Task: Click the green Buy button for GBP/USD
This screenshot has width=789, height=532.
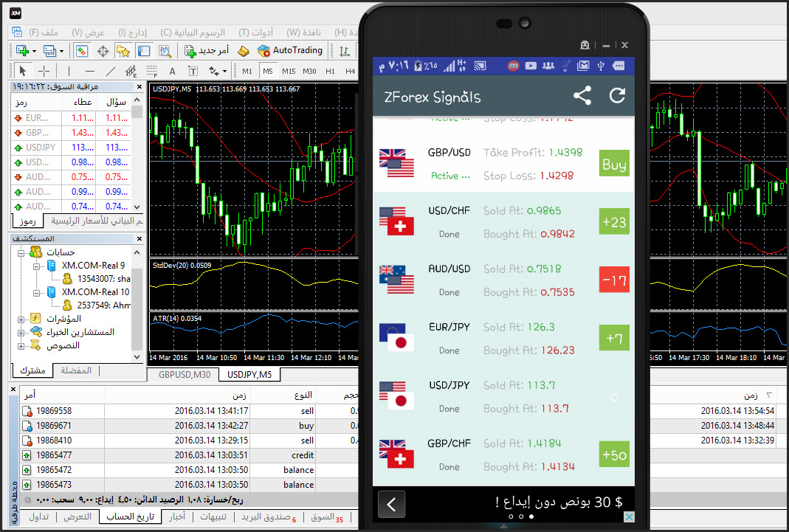Action: click(x=614, y=163)
